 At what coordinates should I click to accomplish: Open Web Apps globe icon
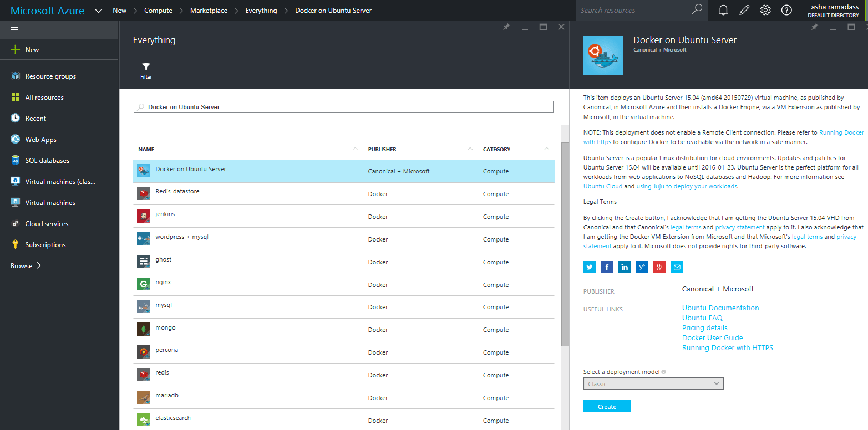point(15,139)
